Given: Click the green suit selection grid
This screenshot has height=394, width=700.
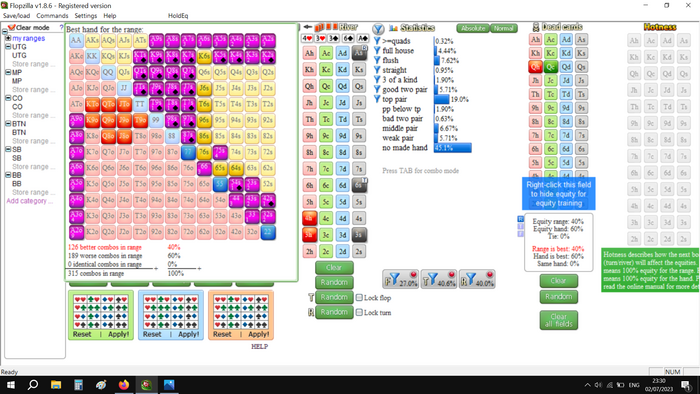Looking at the screenshot, I should (100, 311).
